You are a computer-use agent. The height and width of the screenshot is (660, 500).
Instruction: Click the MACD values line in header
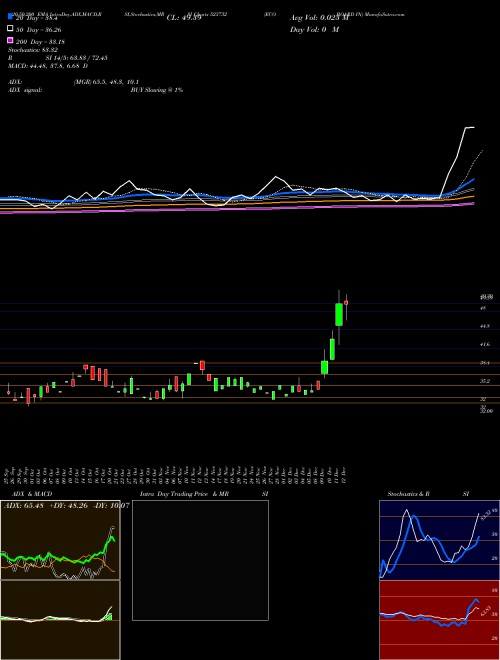click(x=48, y=66)
